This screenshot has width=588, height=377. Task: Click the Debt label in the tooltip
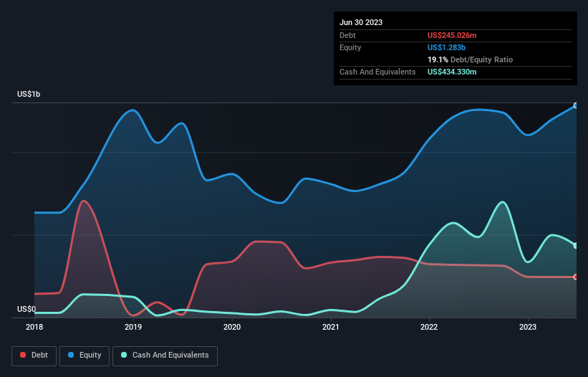pyautogui.click(x=347, y=35)
